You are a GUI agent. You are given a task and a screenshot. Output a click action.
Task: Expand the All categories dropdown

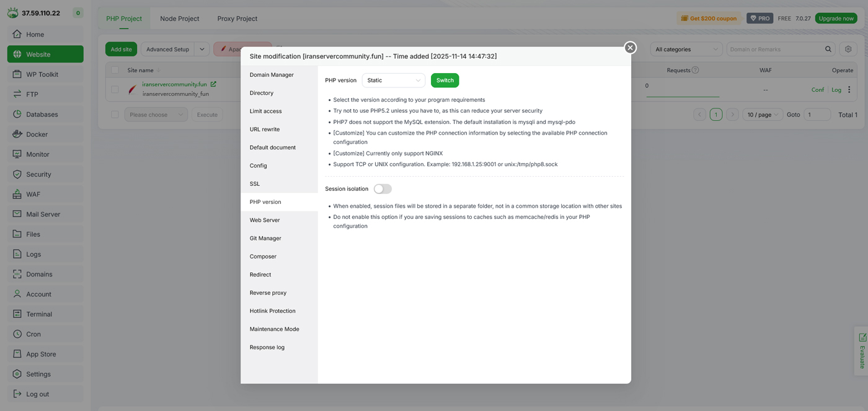[686, 50]
